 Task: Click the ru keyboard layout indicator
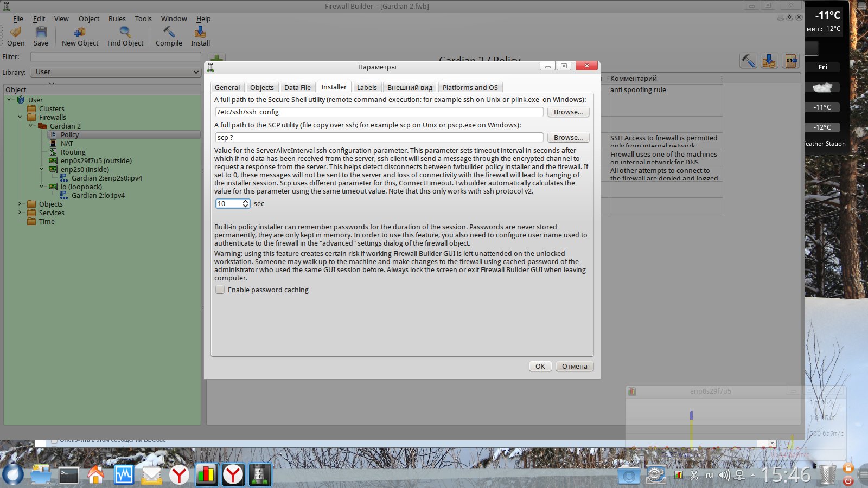pos(709,475)
